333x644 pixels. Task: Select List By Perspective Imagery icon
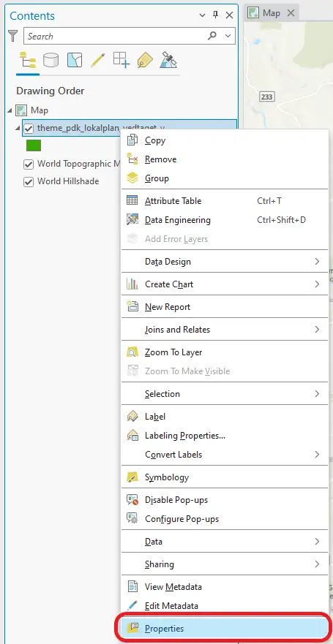pos(168,60)
